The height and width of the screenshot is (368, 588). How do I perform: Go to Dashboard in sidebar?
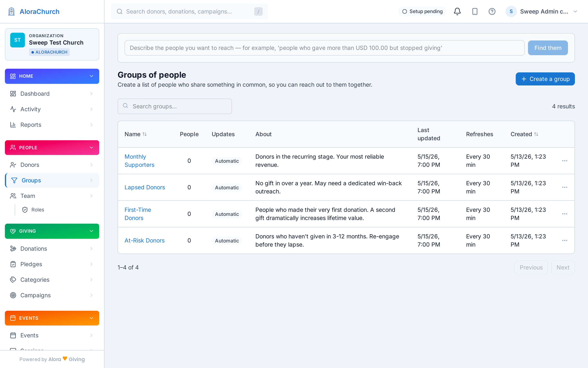[52, 94]
